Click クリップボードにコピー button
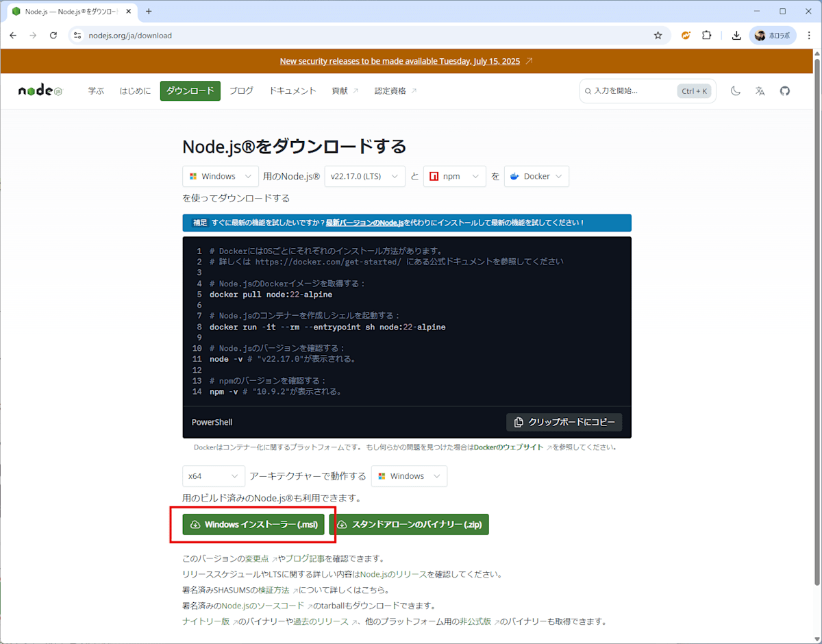This screenshot has height=644, width=822. 564,422
